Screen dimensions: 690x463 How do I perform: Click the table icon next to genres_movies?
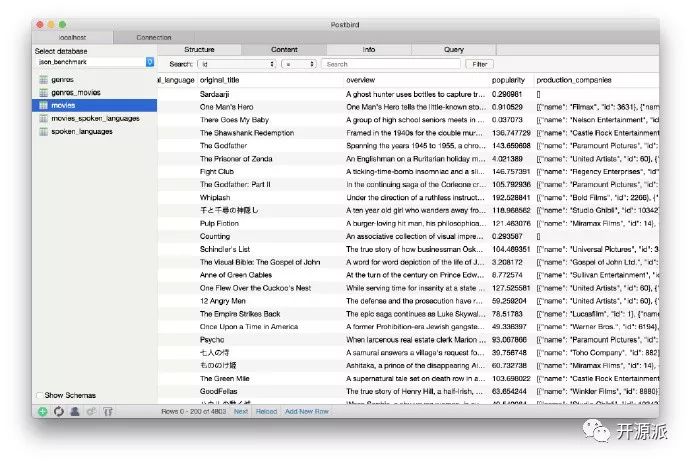44,92
